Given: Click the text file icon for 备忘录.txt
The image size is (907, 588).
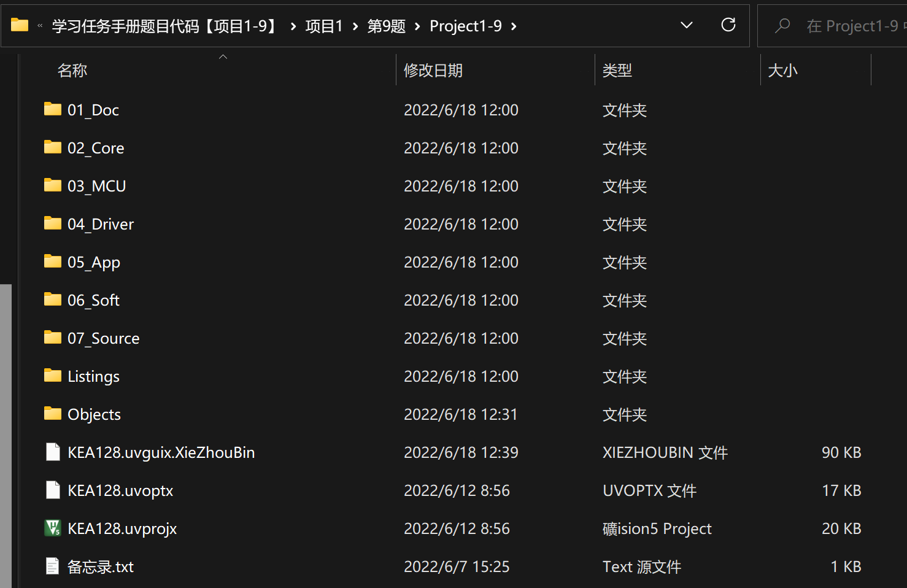Looking at the screenshot, I should point(53,567).
